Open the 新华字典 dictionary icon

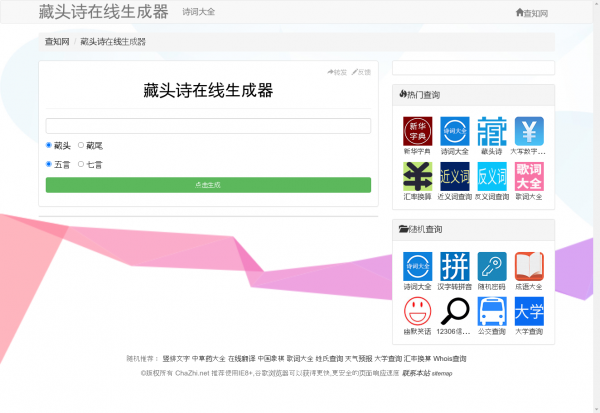point(417,131)
